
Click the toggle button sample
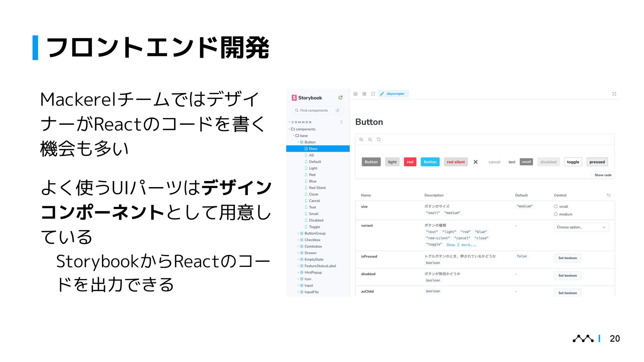point(573,162)
